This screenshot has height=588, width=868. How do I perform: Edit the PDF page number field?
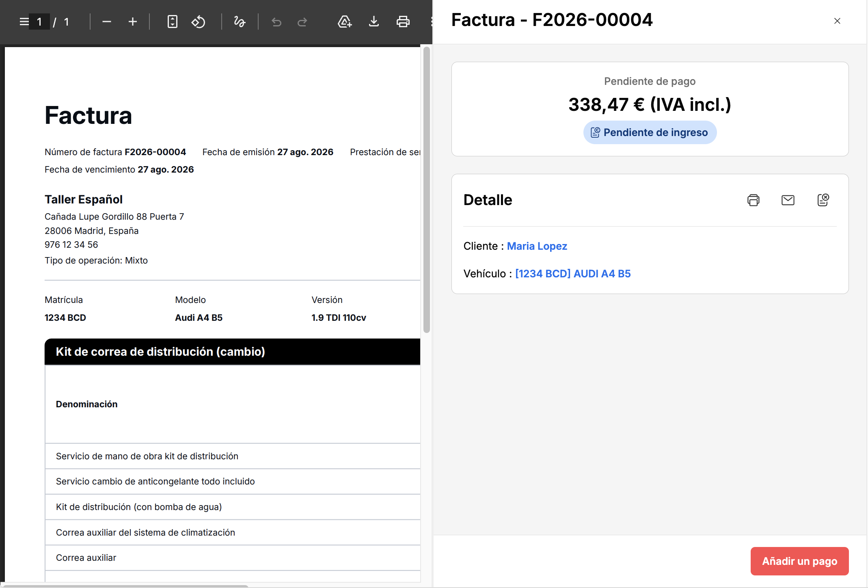pos(40,22)
